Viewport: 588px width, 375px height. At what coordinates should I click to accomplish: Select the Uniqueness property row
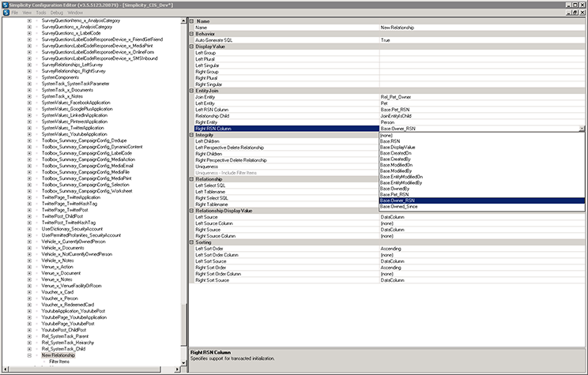(287, 167)
